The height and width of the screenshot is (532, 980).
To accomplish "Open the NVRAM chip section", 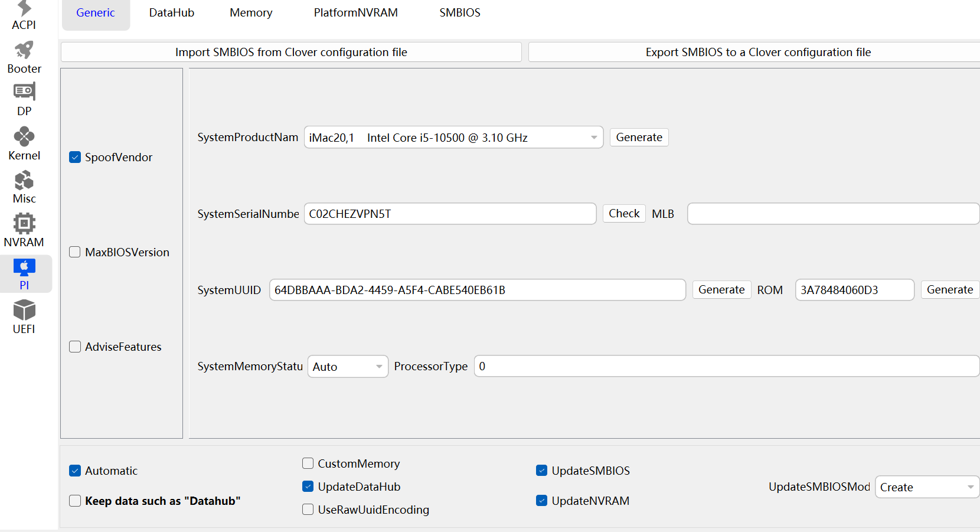I will (24, 230).
